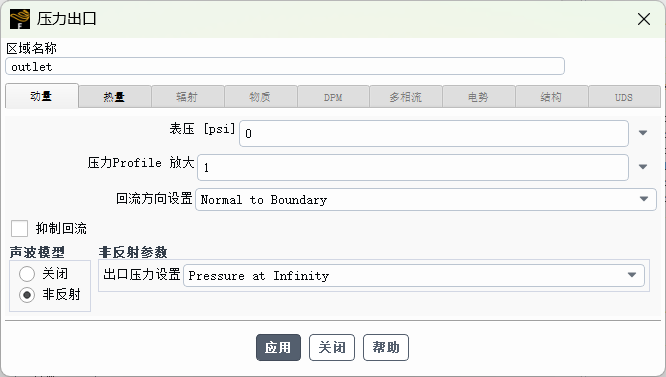The width and height of the screenshot is (666, 377).
Task: Click the Fluent app icon in title bar
Action: coord(20,19)
